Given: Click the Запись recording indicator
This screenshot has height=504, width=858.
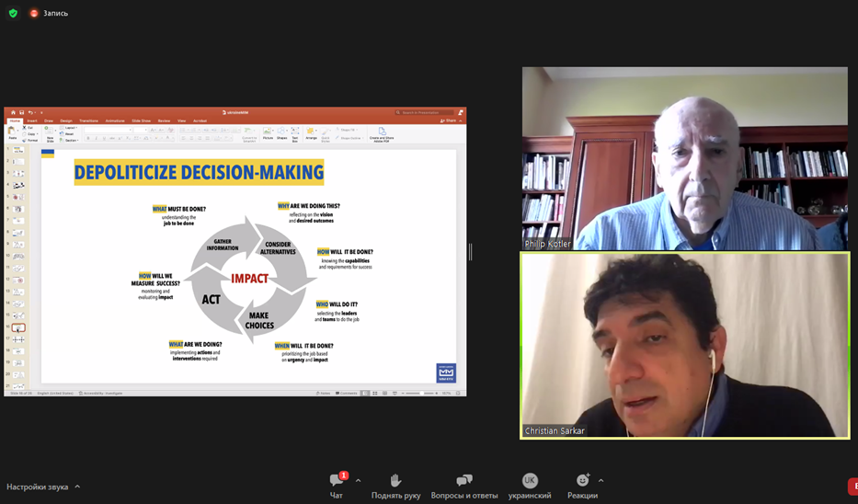Looking at the screenshot, I should (48, 13).
